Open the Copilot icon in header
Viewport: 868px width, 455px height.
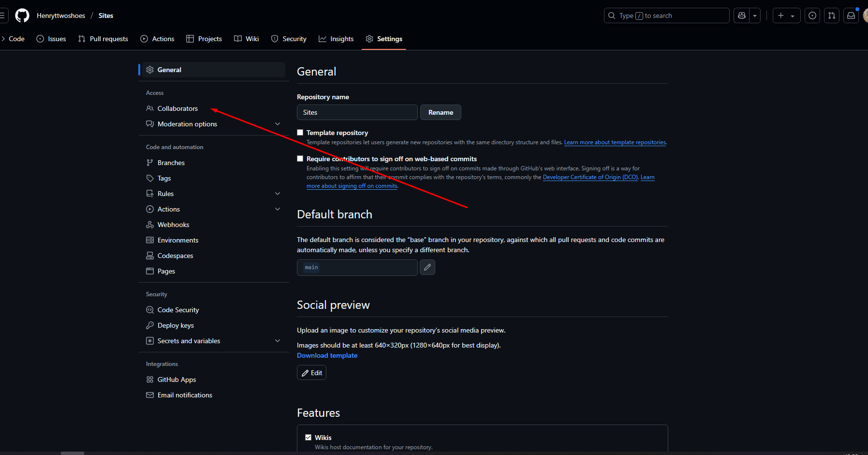(x=742, y=15)
